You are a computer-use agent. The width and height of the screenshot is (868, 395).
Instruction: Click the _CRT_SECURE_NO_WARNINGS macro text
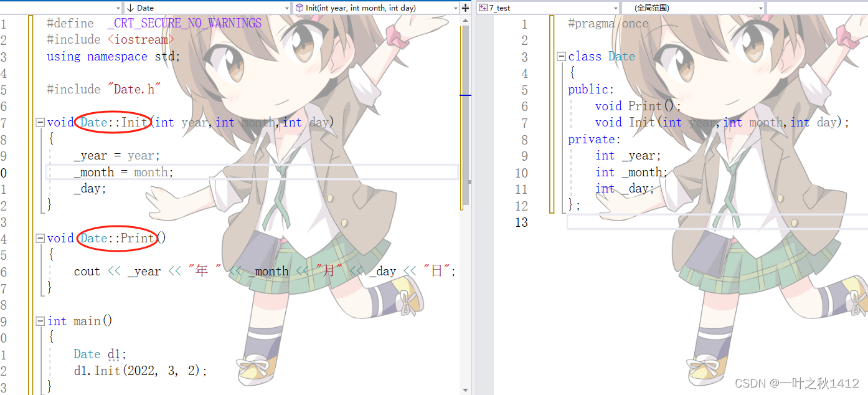(184, 23)
